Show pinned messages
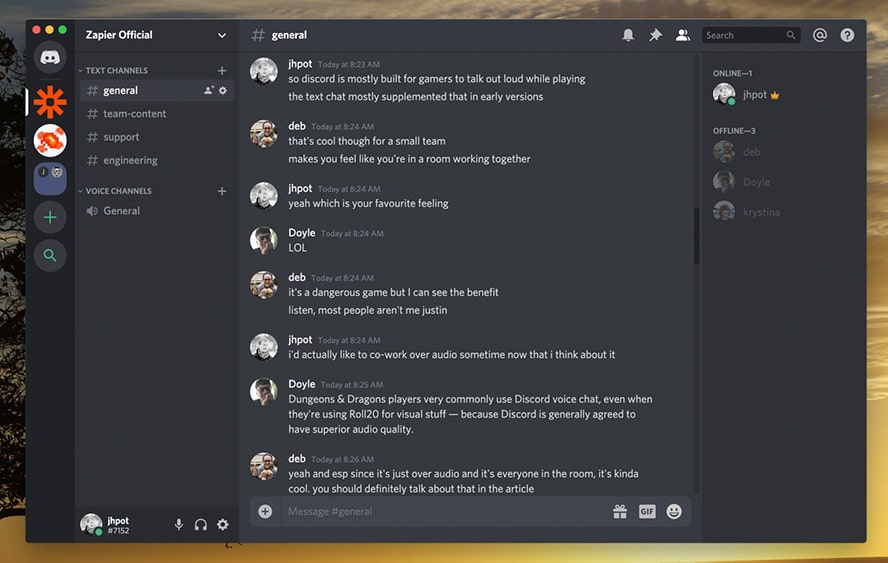The height and width of the screenshot is (563, 888). pos(655,35)
